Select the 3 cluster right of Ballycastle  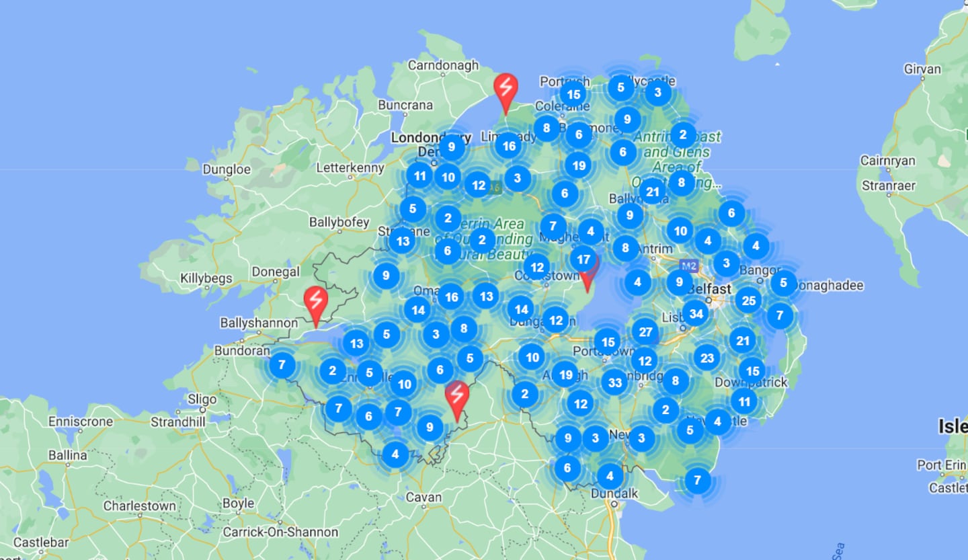coord(657,93)
